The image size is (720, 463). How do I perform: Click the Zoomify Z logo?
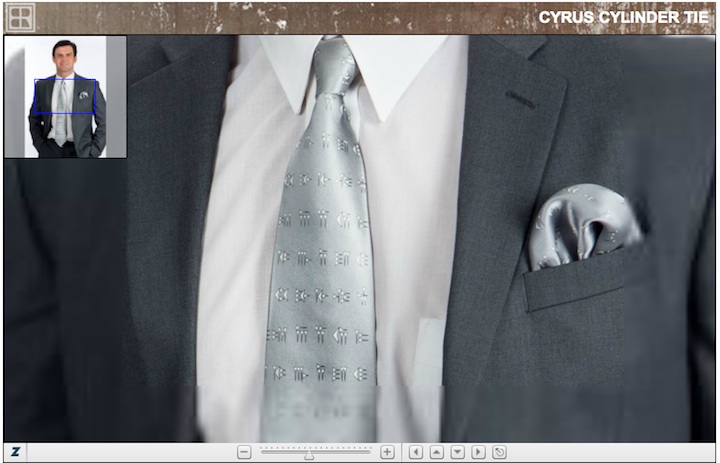tap(16, 452)
